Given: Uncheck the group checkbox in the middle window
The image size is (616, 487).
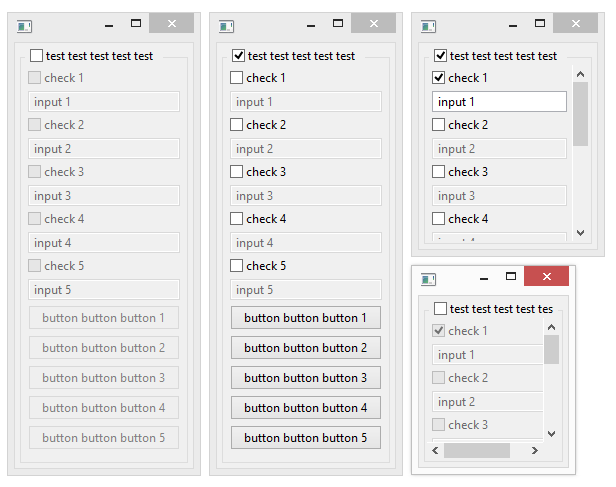Looking at the screenshot, I should [x=238, y=56].
